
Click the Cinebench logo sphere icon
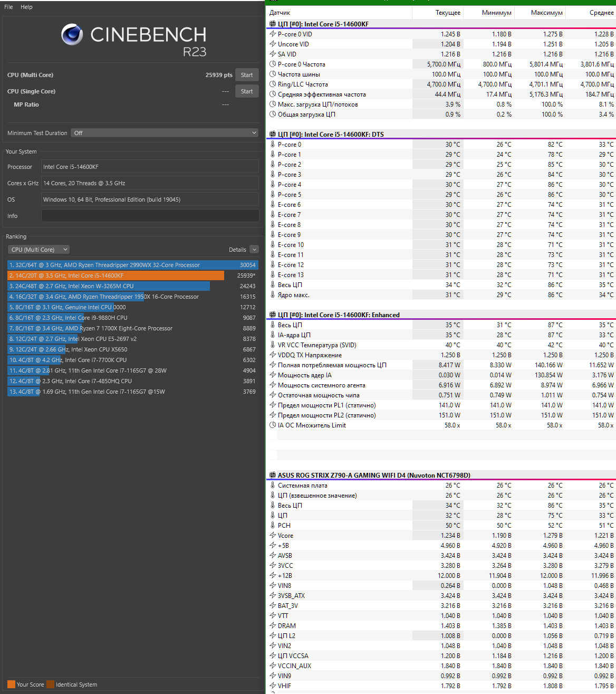click(72, 35)
